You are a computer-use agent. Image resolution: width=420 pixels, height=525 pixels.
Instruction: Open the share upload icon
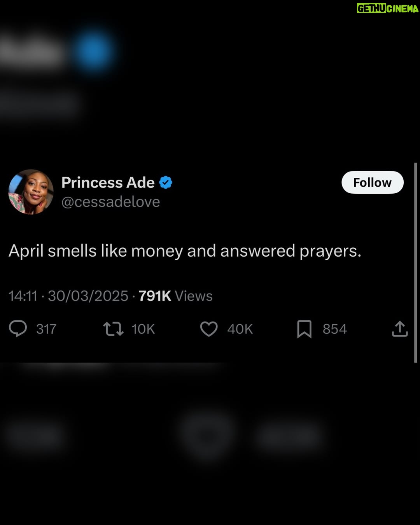(x=400, y=329)
